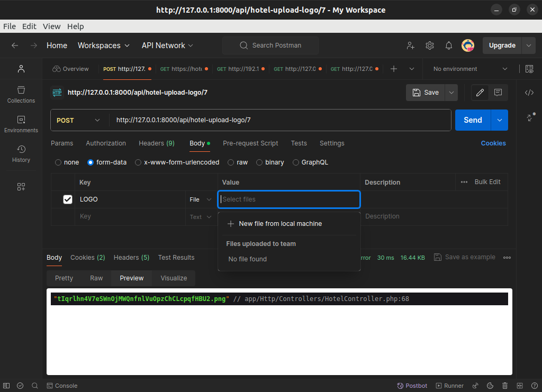Open find and replace icon
The height and width of the screenshot is (392, 542).
34,386
